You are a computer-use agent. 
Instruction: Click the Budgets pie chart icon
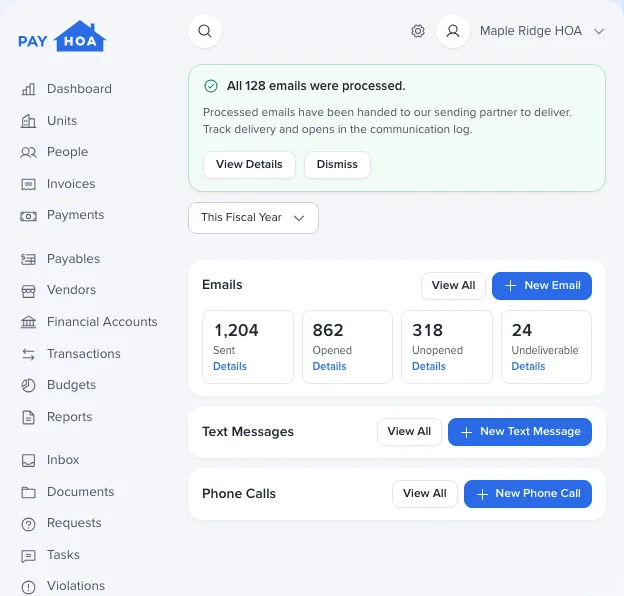pyautogui.click(x=28, y=385)
